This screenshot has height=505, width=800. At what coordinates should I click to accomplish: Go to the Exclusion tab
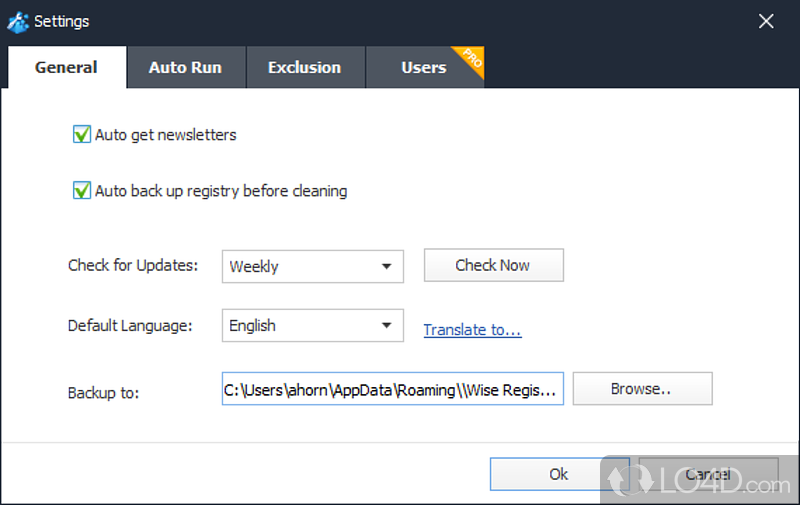pos(304,68)
